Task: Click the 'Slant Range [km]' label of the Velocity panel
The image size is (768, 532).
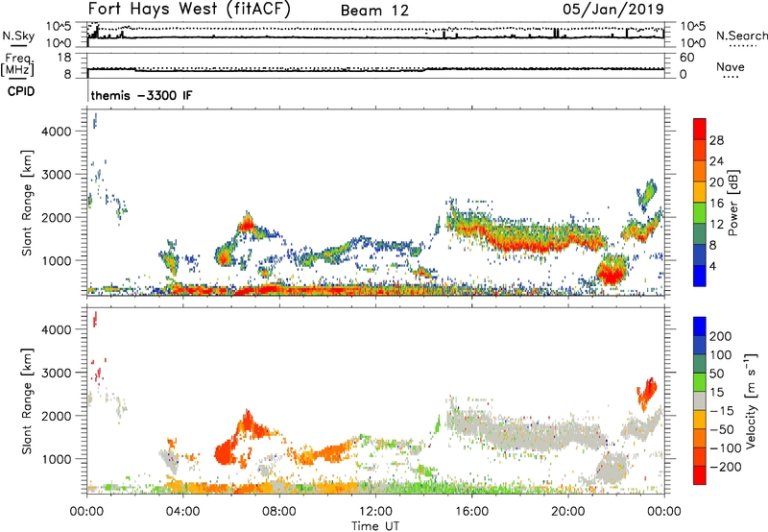Action: tap(27, 400)
